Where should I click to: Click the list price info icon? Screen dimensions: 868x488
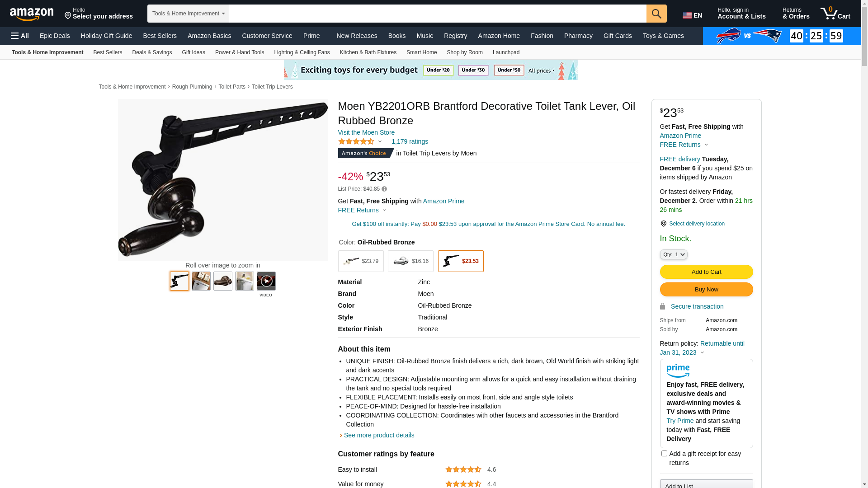coord(384,189)
